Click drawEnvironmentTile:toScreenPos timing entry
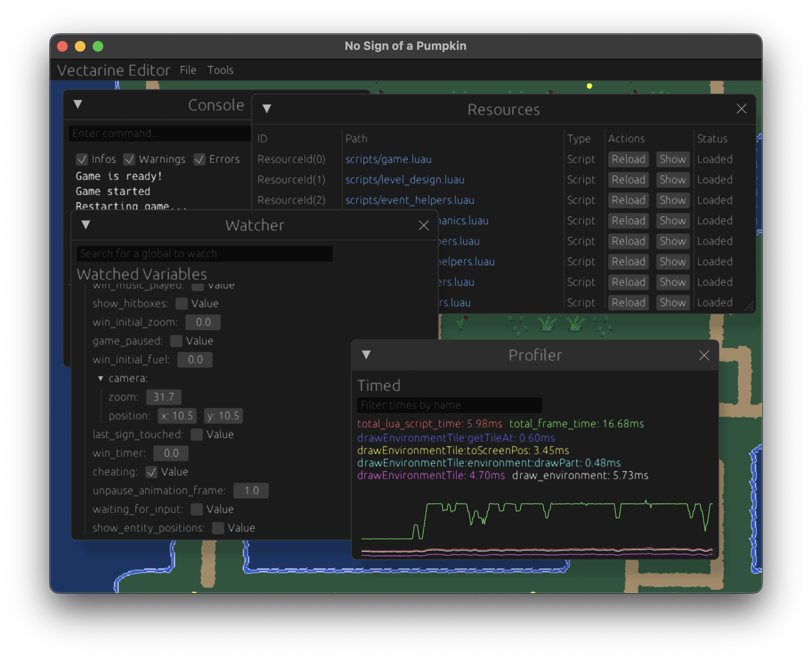This screenshot has width=812, height=659. click(x=463, y=451)
